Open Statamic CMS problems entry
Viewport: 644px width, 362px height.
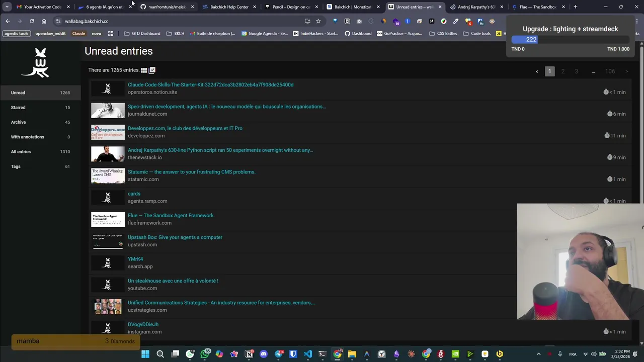191,172
